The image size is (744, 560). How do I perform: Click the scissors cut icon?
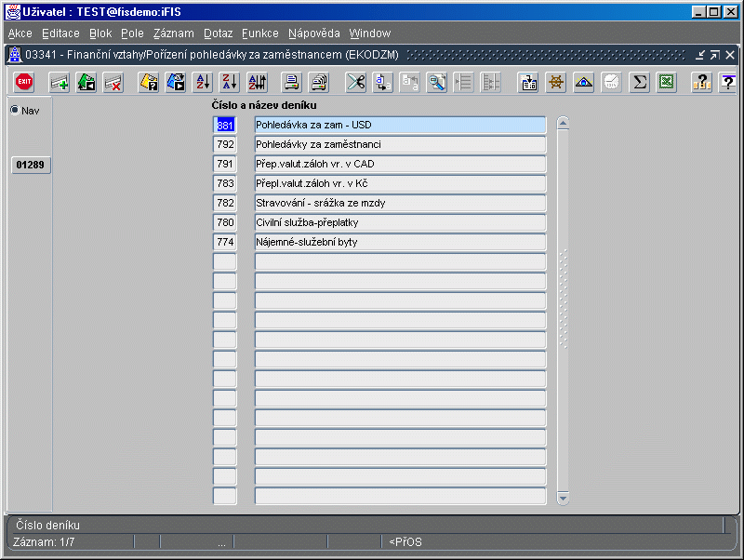pos(355,83)
